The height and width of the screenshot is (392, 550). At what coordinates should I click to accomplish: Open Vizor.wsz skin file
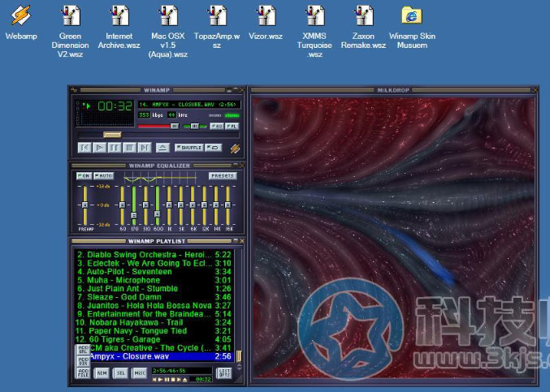click(x=266, y=22)
